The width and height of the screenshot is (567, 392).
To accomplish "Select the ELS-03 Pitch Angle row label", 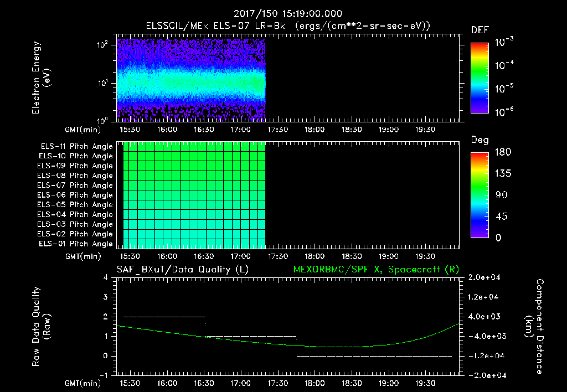I will (75, 224).
